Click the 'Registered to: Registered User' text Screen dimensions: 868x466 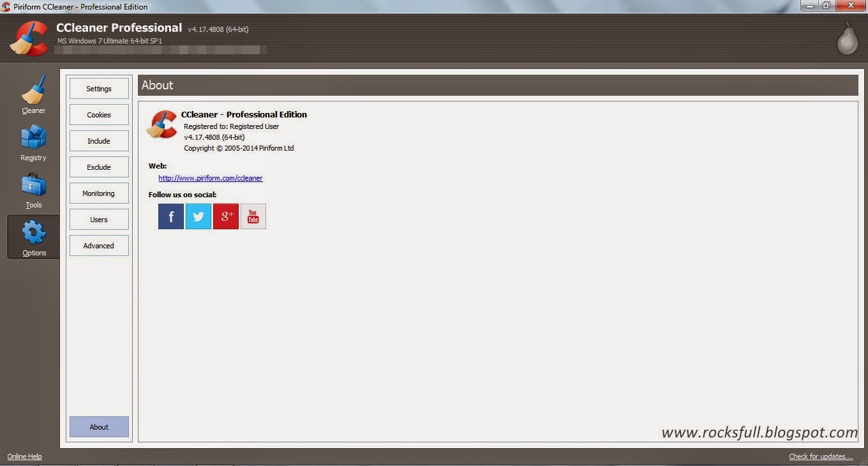pos(232,126)
